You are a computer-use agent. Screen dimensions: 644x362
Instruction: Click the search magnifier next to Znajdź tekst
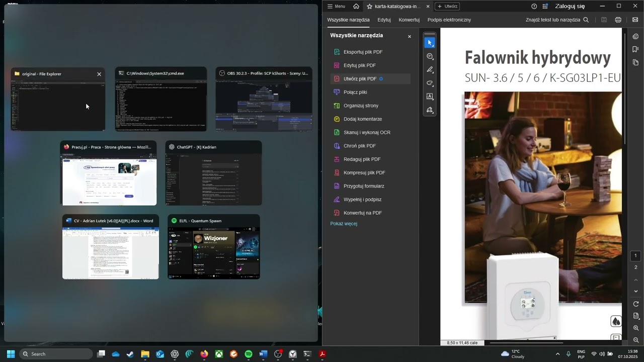586,20
